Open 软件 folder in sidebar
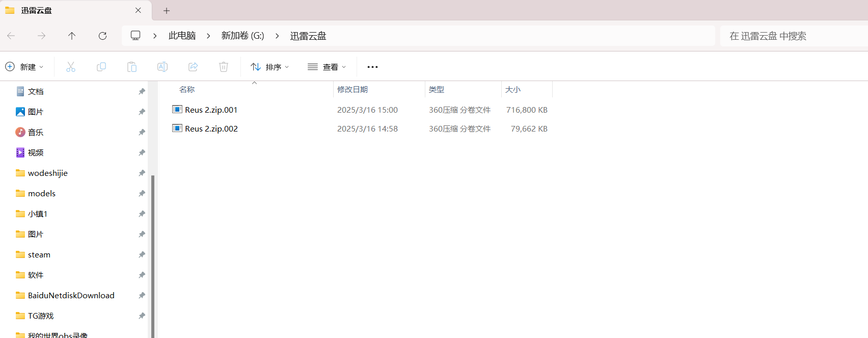Viewport: 868px width, 338px height. tap(36, 275)
